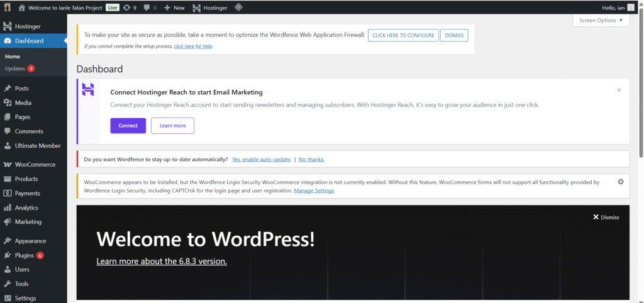The image size is (644, 303).
Task: Open WooCommerce via its sidebar icon
Action: tap(8, 164)
